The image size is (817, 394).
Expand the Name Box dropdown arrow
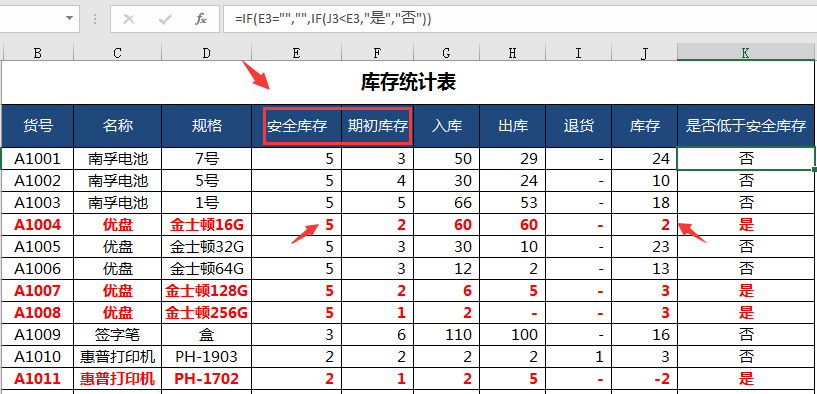69,19
